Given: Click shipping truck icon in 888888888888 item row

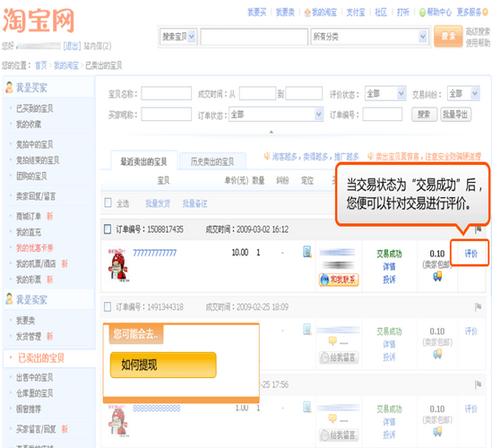Looking at the screenshot, I should 437,431.
